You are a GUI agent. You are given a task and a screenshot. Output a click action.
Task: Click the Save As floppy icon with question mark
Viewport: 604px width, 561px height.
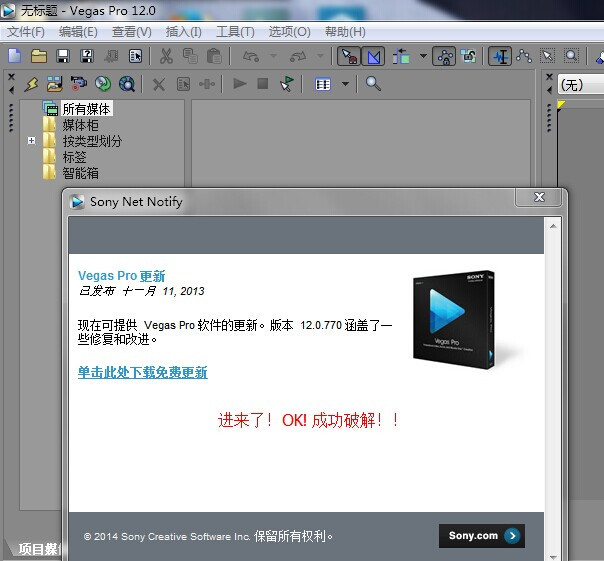click(87, 56)
